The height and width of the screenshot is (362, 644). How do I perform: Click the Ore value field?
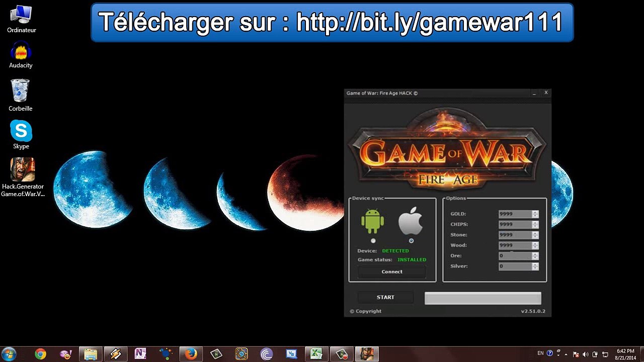click(x=515, y=256)
